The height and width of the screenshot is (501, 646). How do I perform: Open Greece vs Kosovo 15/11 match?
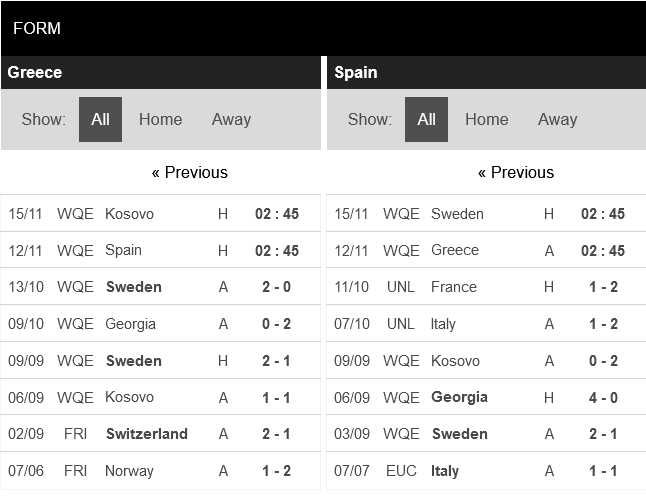point(129,213)
